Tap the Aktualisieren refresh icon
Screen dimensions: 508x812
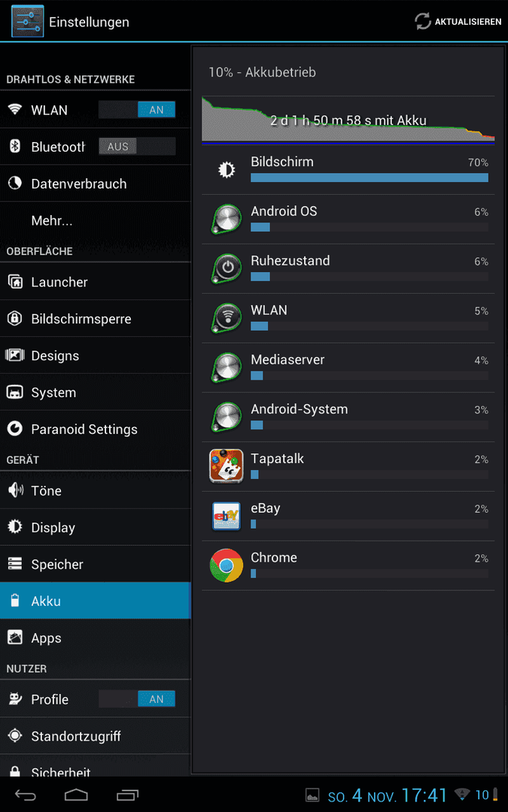point(422,21)
